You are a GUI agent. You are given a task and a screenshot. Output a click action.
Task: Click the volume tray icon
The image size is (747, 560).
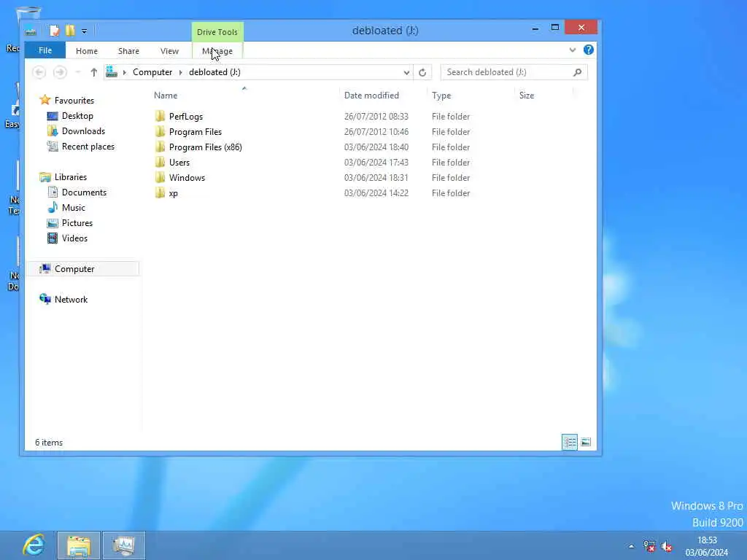click(667, 546)
